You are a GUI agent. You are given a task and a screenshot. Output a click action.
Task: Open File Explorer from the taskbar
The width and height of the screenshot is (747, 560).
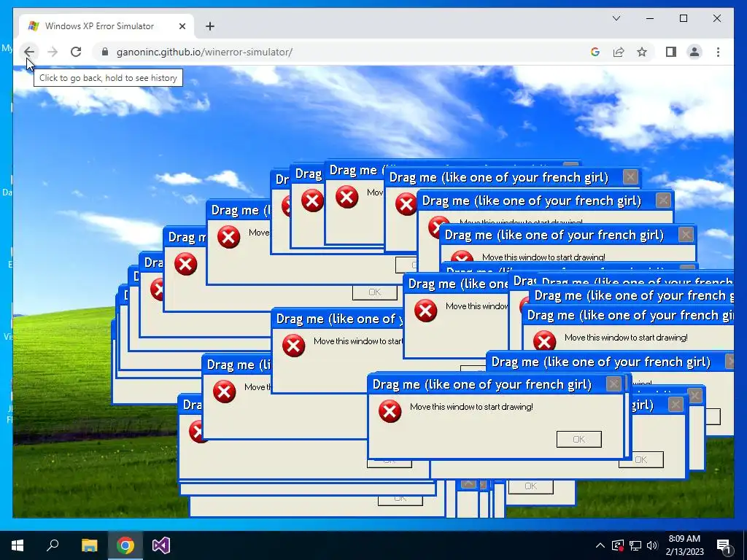point(89,545)
